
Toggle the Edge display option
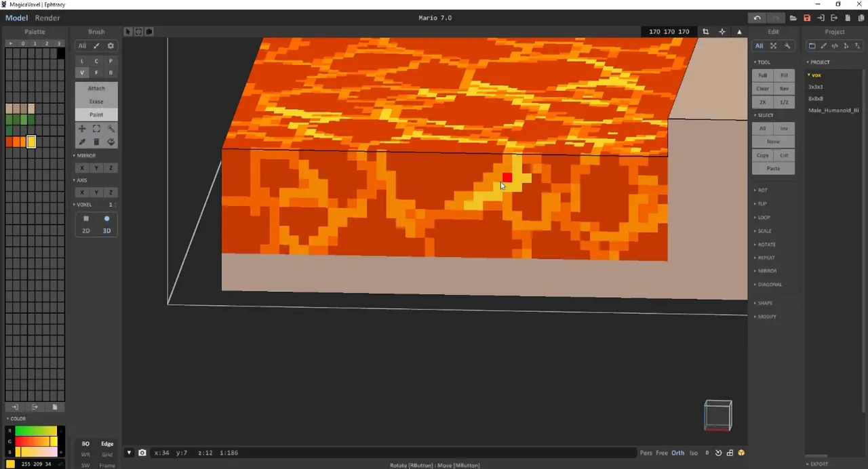coord(107,444)
